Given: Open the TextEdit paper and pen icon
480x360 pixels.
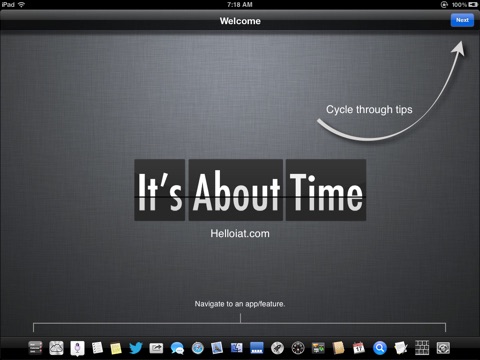Looking at the screenshot, I should [401, 348].
